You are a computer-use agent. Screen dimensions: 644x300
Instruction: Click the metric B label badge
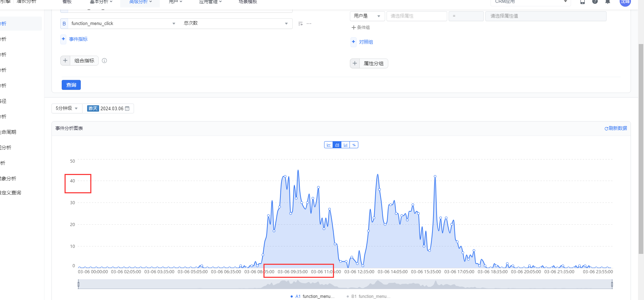pos(64,24)
